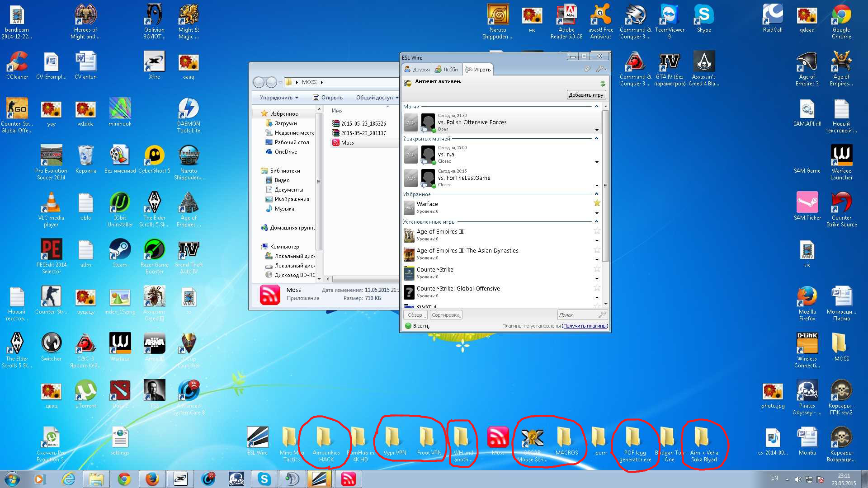
Task: Click the Поиск search field
Action: (577, 315)
